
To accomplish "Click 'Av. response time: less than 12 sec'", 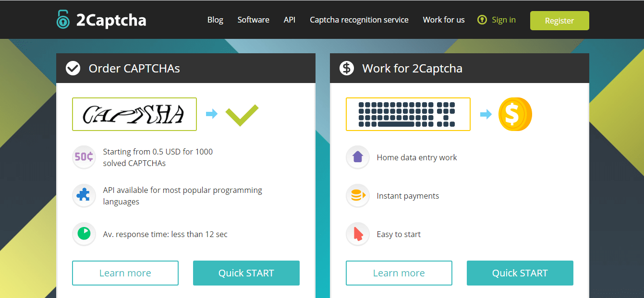I will [x=165, y=234].
